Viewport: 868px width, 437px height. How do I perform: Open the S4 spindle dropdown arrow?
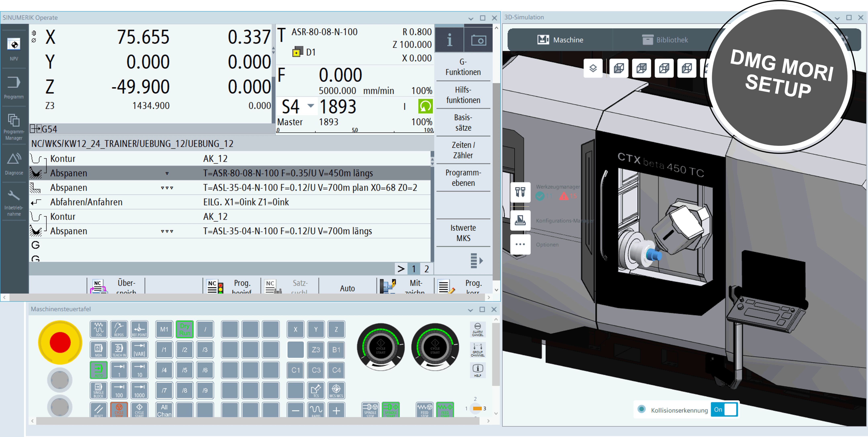tap(311, 106)
